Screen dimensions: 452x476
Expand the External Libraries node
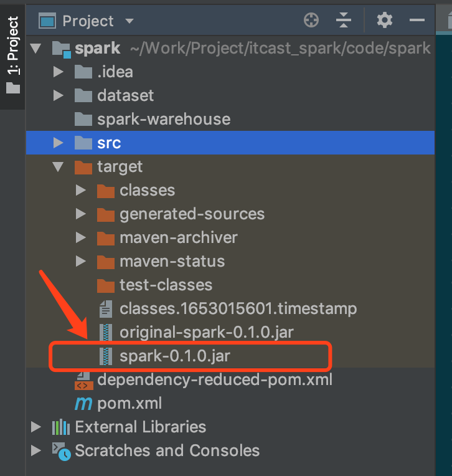tap(36, 427)
